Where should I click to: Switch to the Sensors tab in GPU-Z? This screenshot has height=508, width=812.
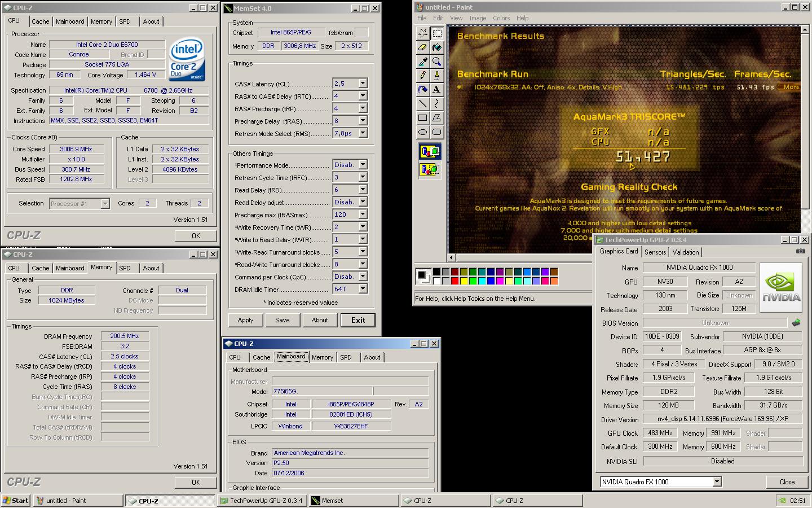[655, 252]
